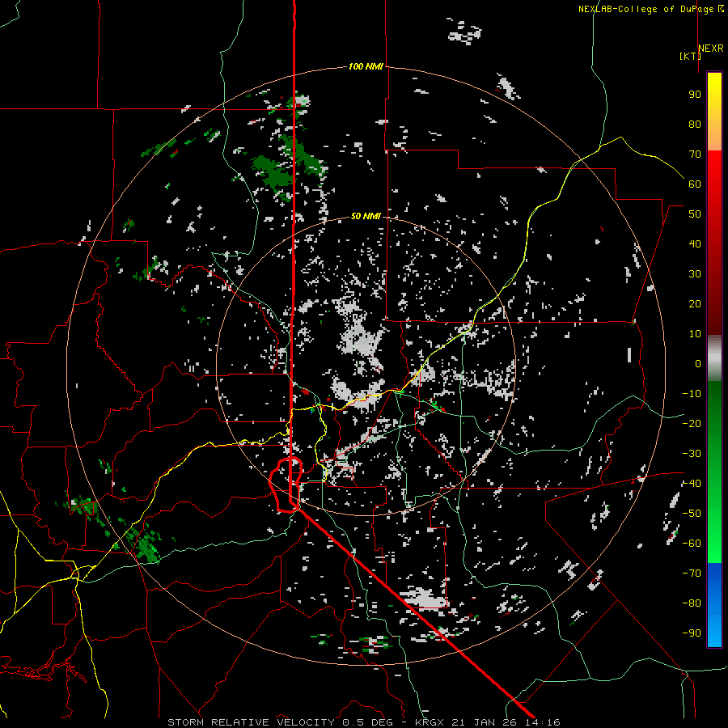Click the 80 value on the velocity scale

pos(695,125)
